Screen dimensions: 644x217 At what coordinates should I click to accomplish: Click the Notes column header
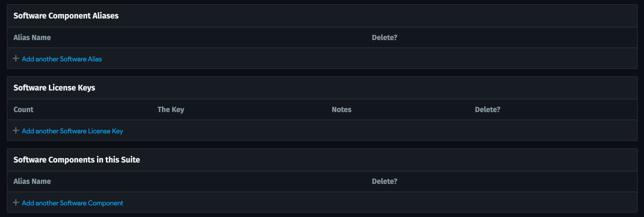pos(341,109)
